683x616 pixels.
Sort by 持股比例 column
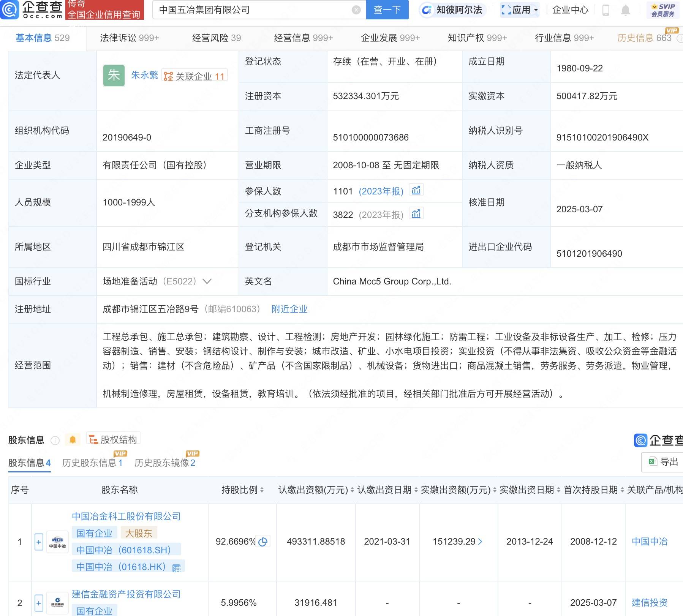(262, 490)
